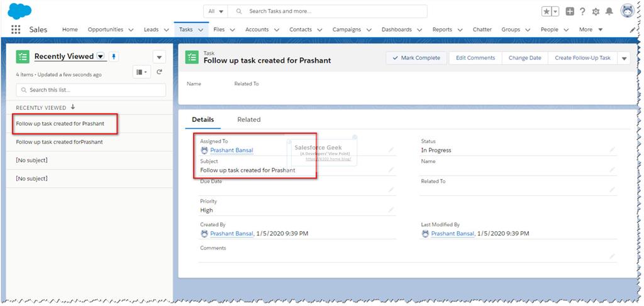The height and width of the screenshot is (306, 644).
Task: Open the More navigation dropdown
Action: (591, 30)
